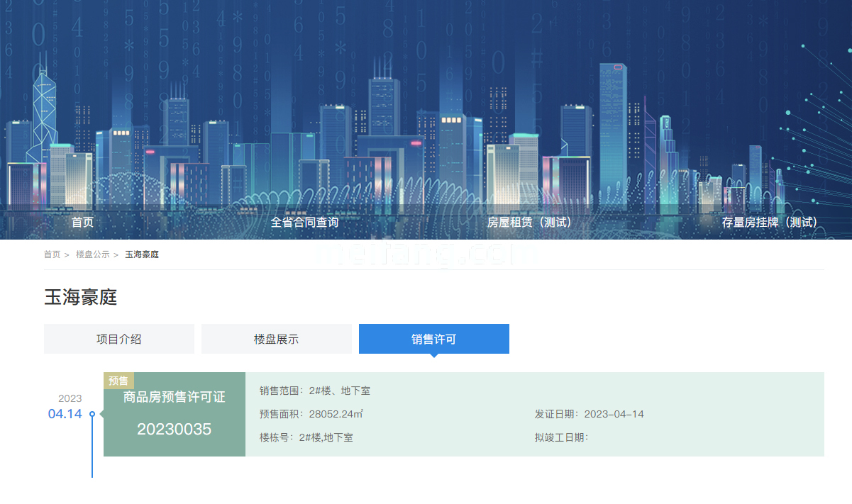Click the 首页 breadcrumb link

(52, 254)
